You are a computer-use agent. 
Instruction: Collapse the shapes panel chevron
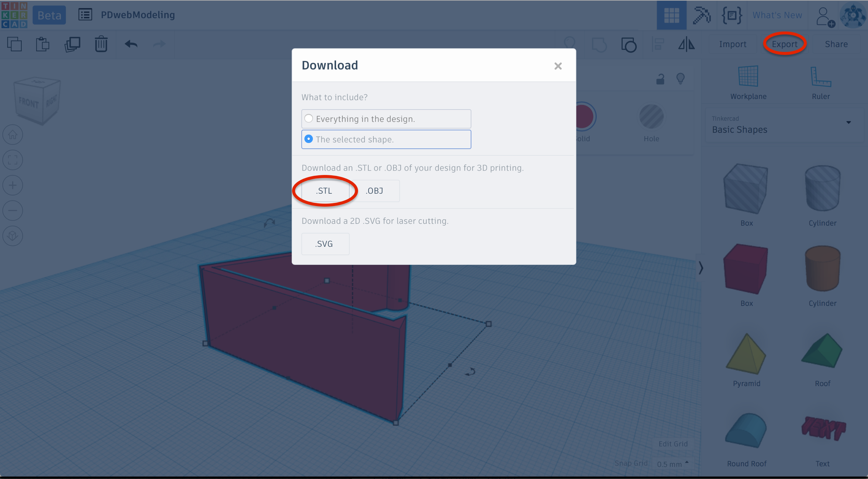[x=701, y=268]
